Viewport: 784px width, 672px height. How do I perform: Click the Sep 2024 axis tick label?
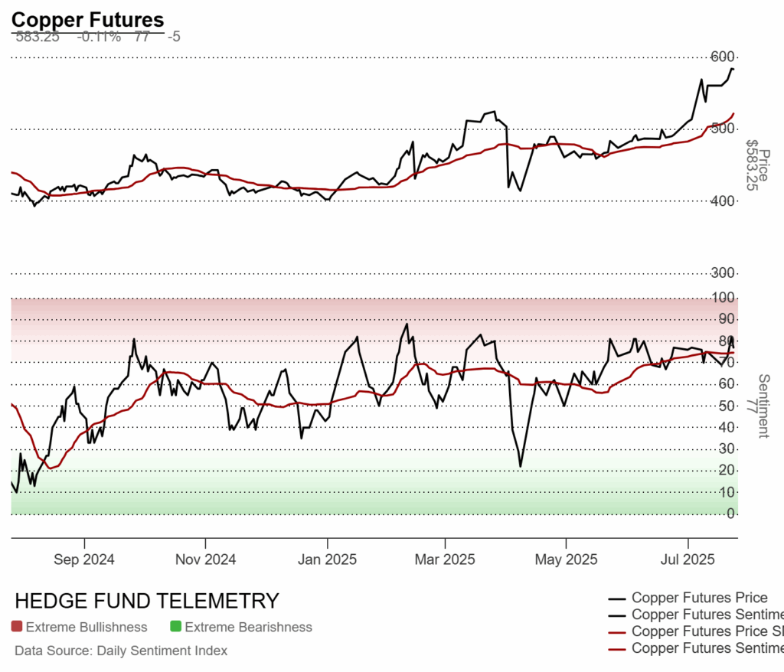tap(84, 559)
